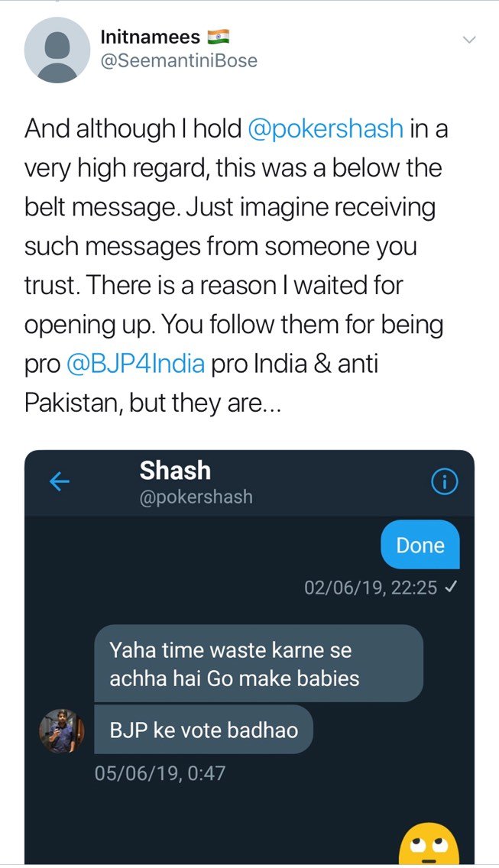
Task: Click the 02/06/19 sent timestamp
Action: point(371,588)
